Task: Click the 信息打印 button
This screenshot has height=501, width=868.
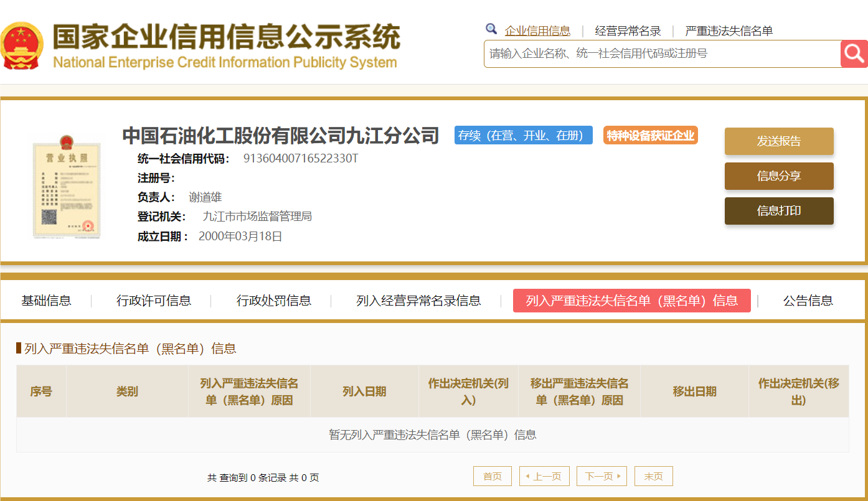Action: click(x=779, y=211)
